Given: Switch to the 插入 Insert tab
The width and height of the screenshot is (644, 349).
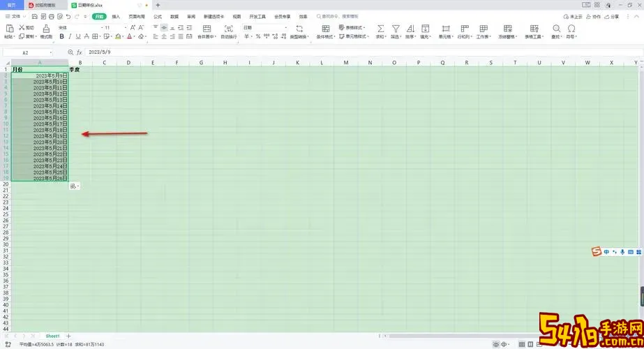Looking at the screenshot, I should click(x=117, y=17).
